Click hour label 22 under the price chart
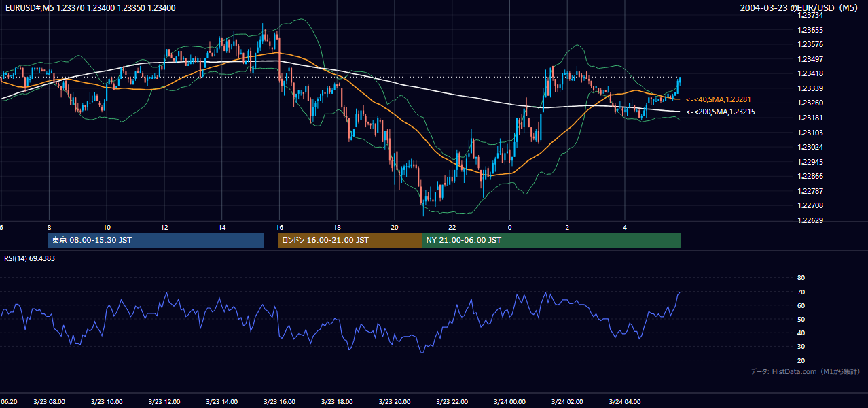Viewport: 868px width, 408px height. point(452,227)
